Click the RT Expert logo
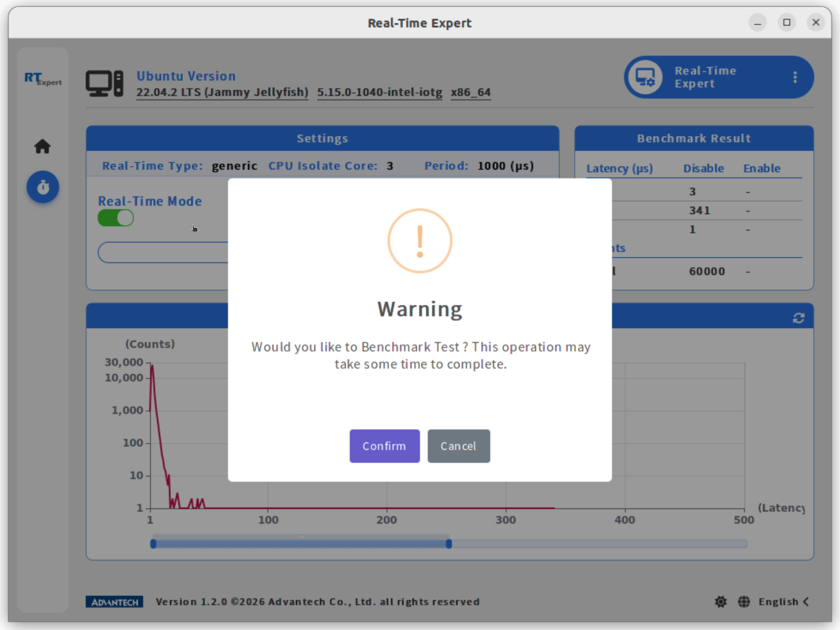Viewport: 840px width, 630px height. [43, 79]
